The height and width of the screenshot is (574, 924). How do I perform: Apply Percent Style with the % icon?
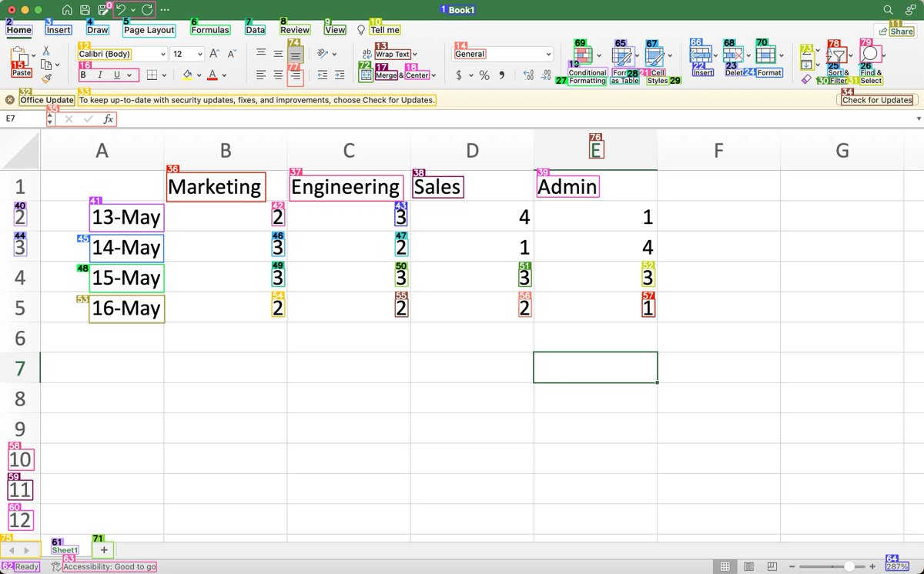484,75
